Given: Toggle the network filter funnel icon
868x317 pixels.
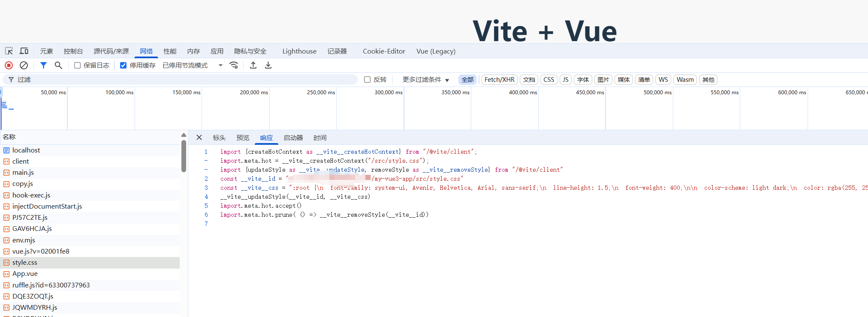Looking at the screenshot, I should coord(43,65).
